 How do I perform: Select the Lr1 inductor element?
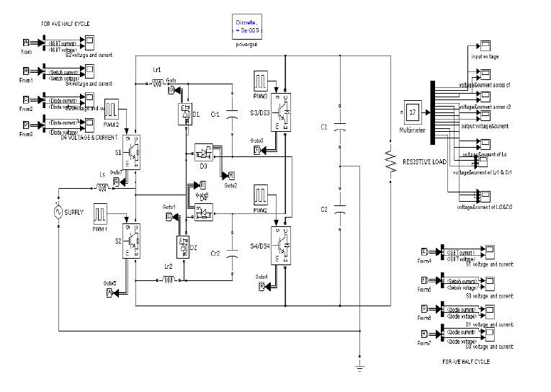coord(157,84)
